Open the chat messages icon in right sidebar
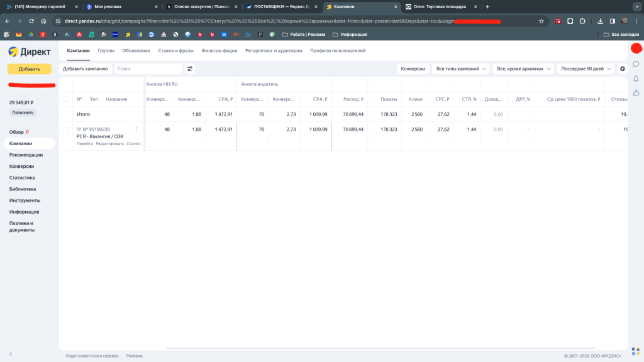Image resolution: width=644 pixels, height=362 pixels. (636, 64)
